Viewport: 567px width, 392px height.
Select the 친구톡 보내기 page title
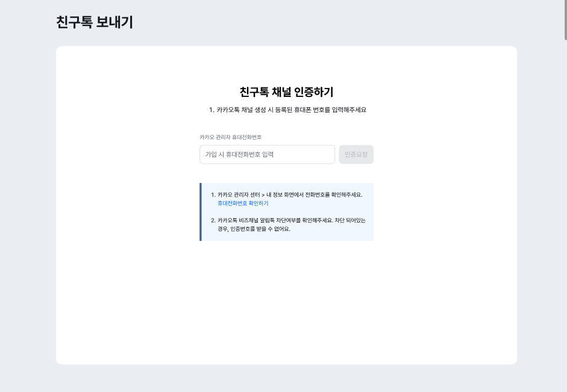pyautogui.click(x=95, y=22)
